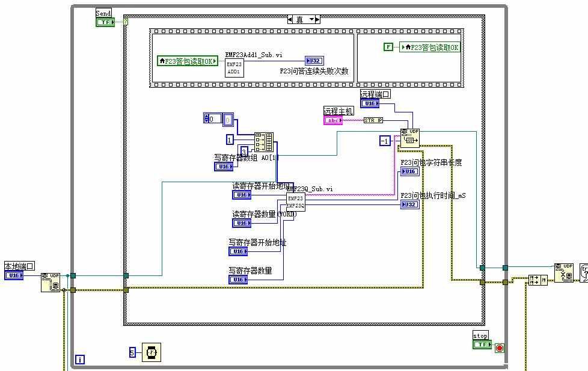The height and width of the screenshot is (371, 588).
Task: Click the wait constant 5
Action: point(132,352)
